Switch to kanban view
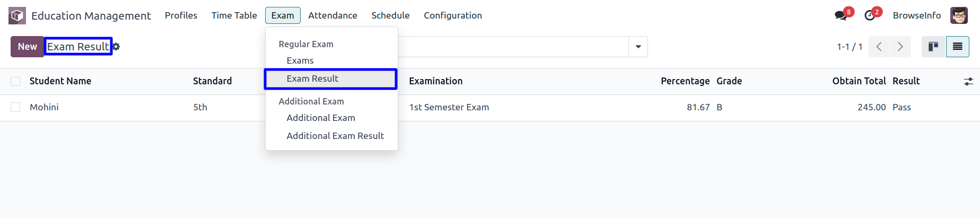 pyautogui.click(x=933, y=47)
